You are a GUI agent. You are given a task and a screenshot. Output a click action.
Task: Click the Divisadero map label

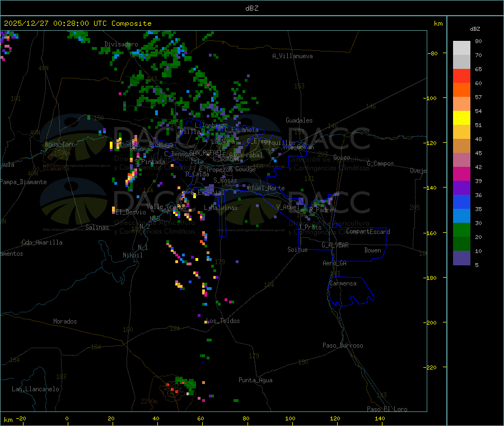[x=121, y=44]
